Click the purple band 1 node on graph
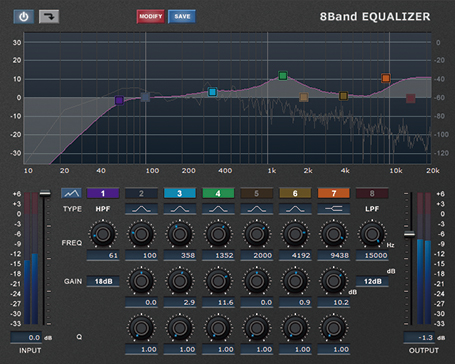Viewport: 455px width, 364px height. [x=119, y=100]
